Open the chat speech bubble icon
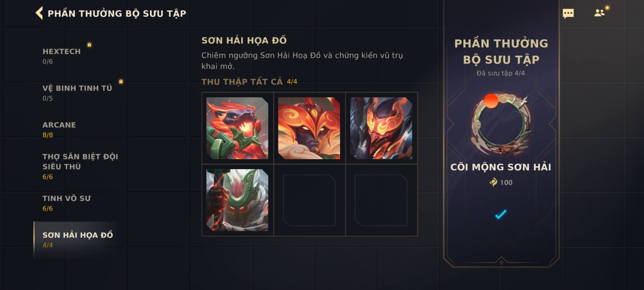 click(x=568, y=13)
